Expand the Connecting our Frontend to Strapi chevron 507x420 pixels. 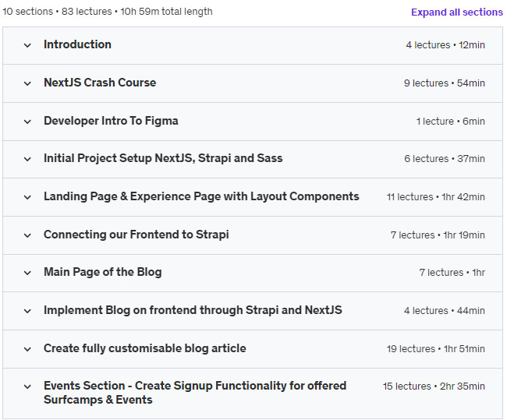point(27,235)
